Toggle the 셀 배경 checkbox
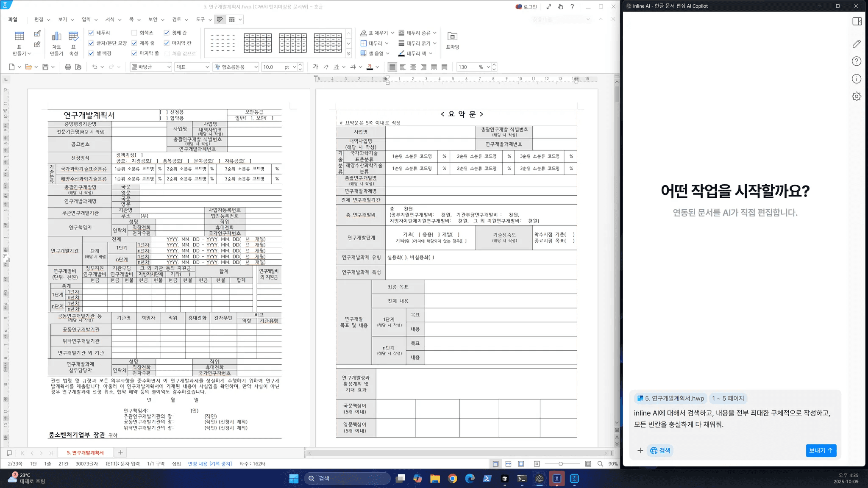 91,53
